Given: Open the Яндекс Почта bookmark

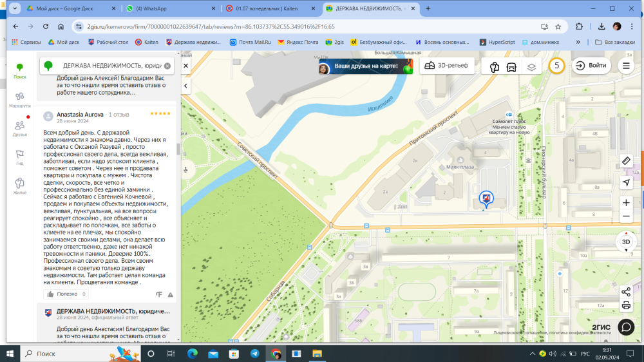Looking at the screenshot, I should [x=298, y=42].
